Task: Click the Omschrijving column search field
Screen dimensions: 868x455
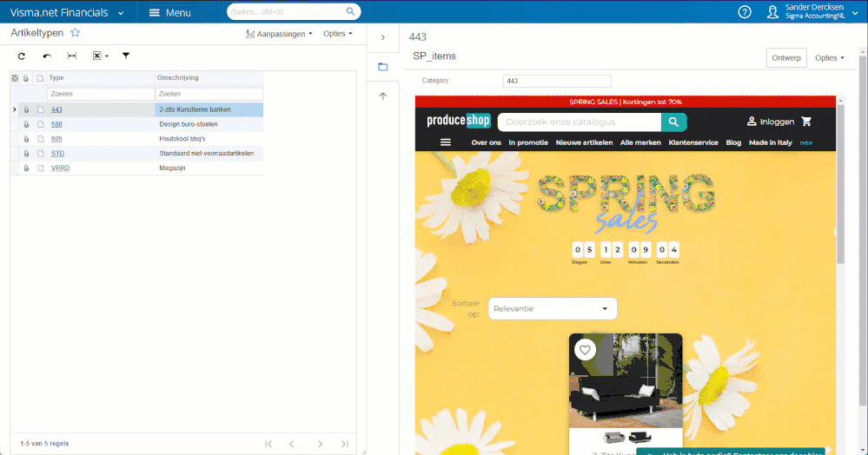Action: 209,94
